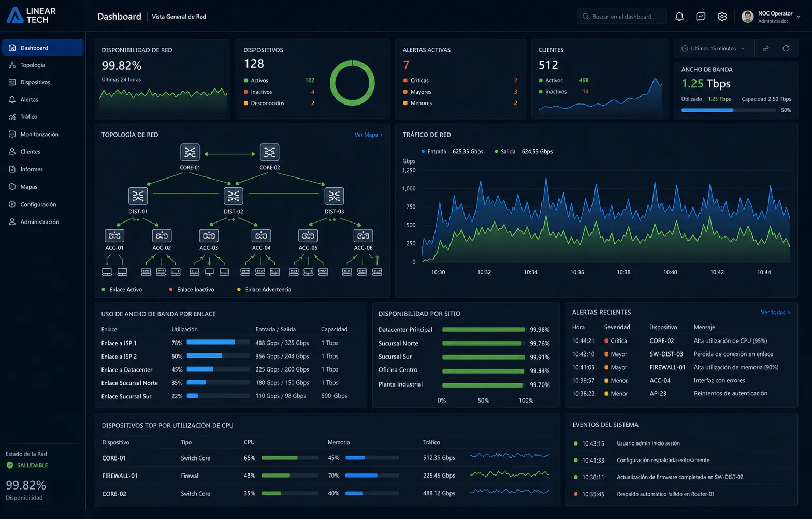812x519 pixels.
Task: Select the CORE-02 switch node icon
Action: click(x=269, y=152)
